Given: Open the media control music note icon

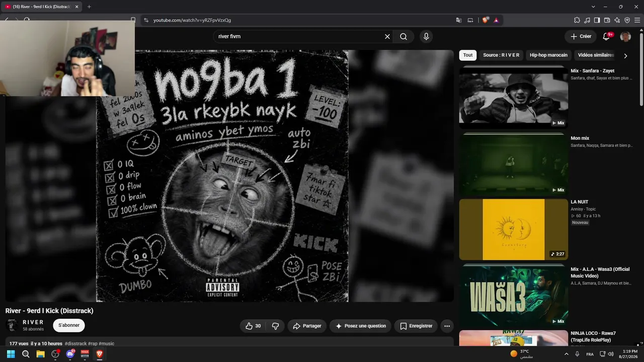Looking at the screenshot, I should pos(587,20).
